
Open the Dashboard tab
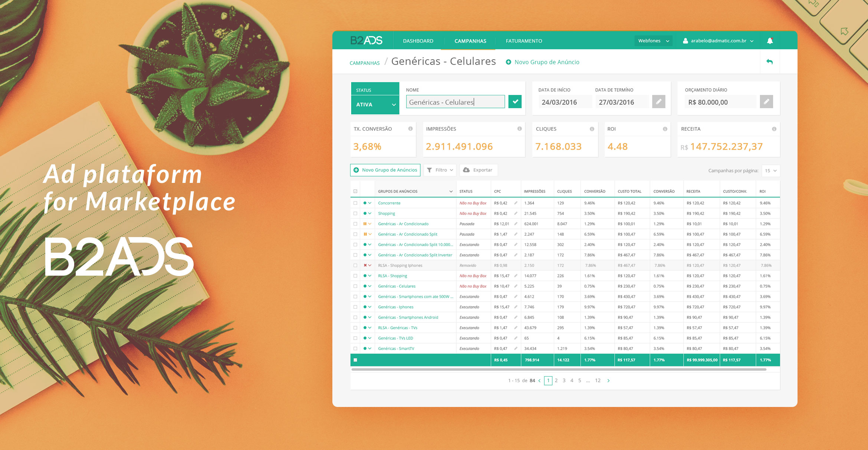click(418, 41)
